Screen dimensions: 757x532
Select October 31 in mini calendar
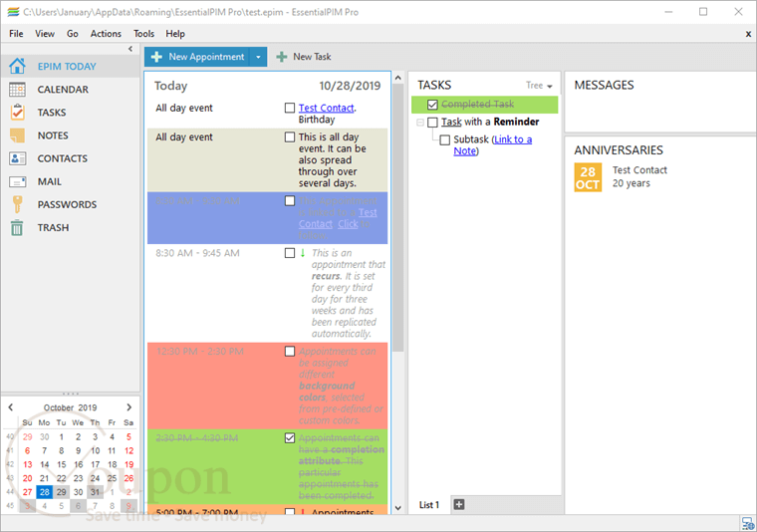point(95,492)
